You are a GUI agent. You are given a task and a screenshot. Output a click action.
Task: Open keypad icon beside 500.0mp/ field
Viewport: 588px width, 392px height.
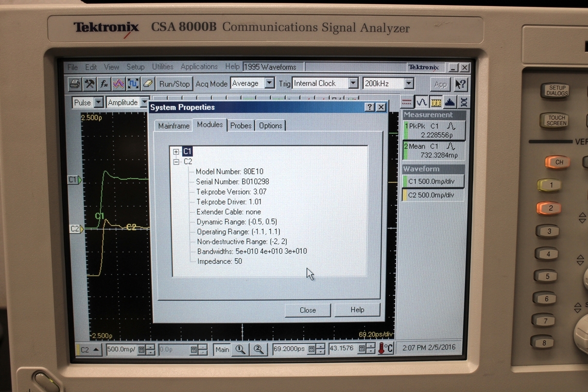[141, 350]
